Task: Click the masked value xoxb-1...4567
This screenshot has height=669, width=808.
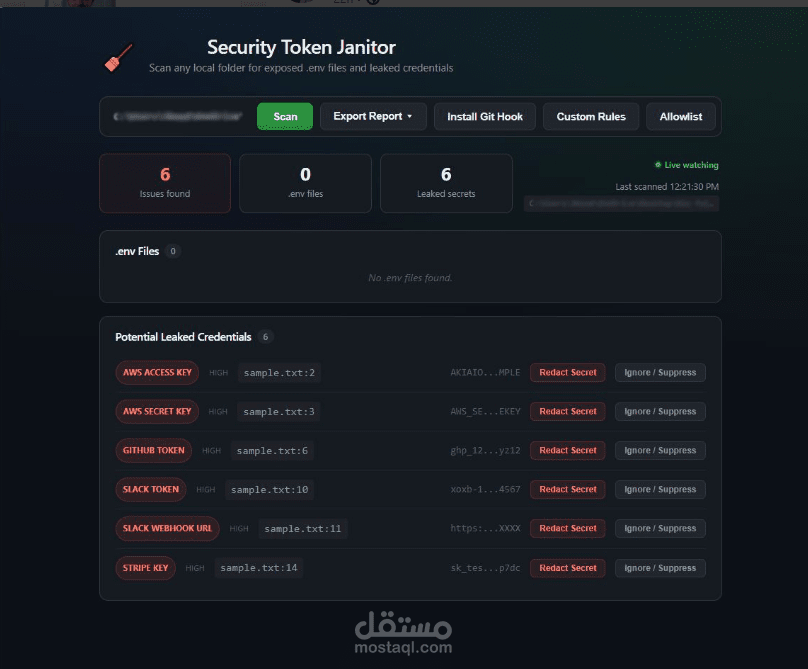Action: (485, 489)
